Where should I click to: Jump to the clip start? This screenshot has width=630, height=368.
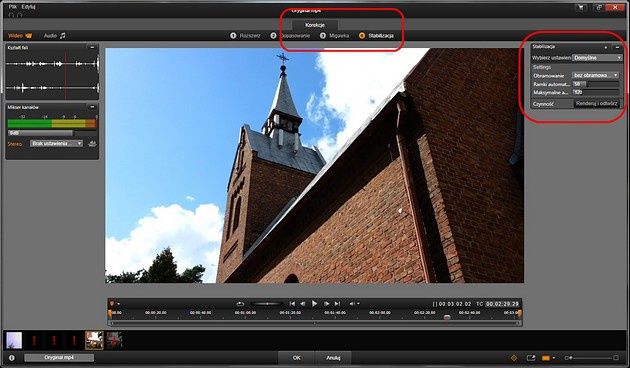(x=292, y=304)
